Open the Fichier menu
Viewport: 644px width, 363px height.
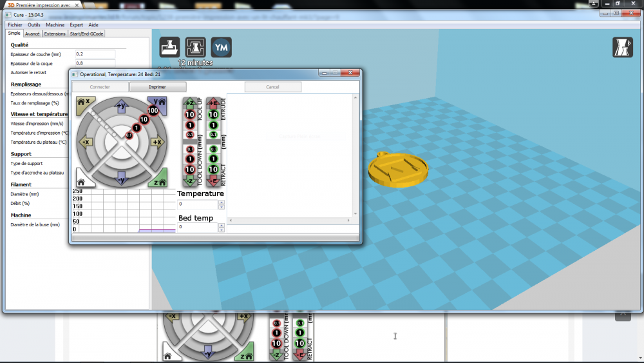pos(15,25)
